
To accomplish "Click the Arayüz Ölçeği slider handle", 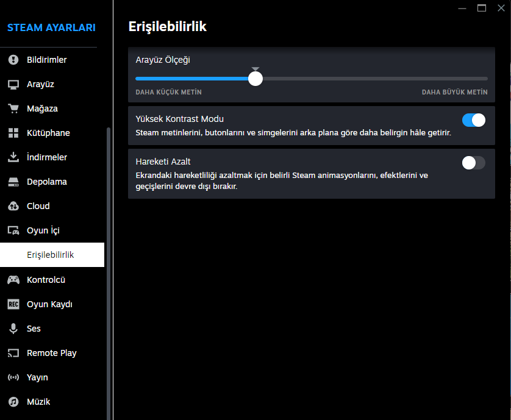I will click(255, 79).
